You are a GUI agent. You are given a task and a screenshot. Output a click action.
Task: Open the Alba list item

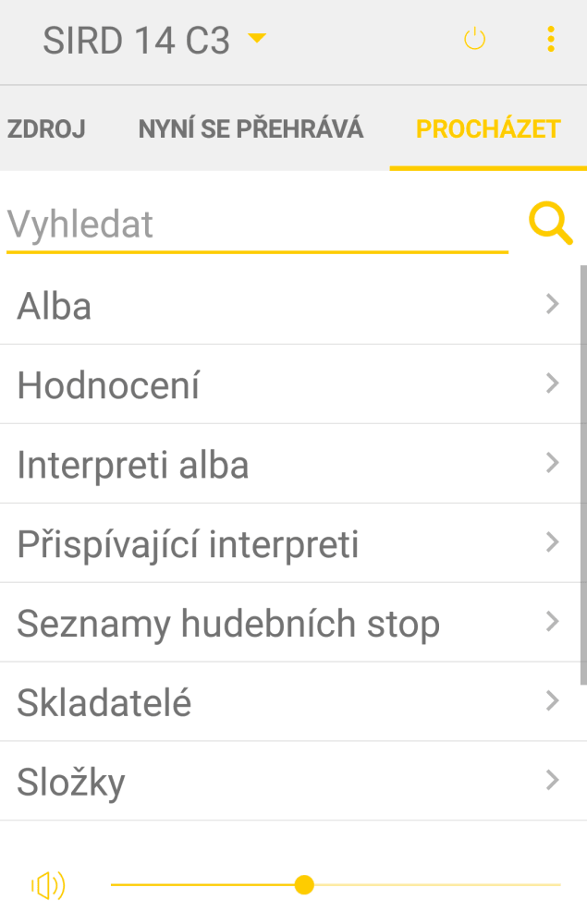pos(55,306)
